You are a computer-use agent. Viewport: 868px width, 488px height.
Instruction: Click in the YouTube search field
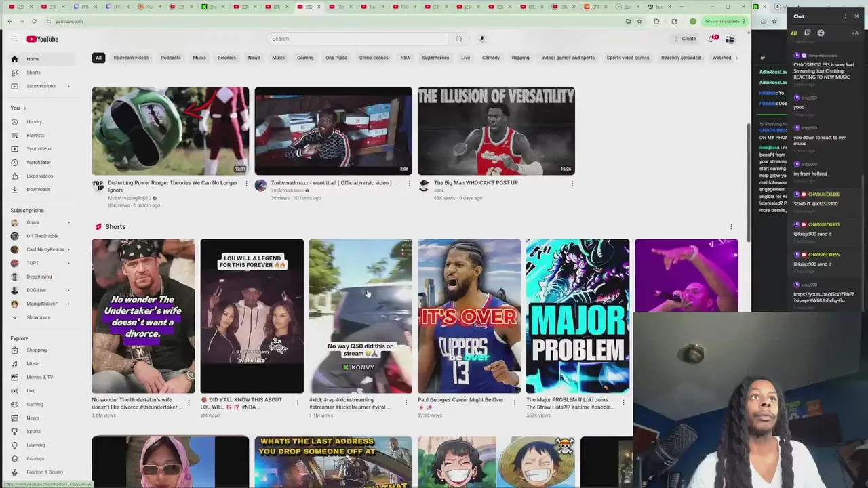pos(357,39)
